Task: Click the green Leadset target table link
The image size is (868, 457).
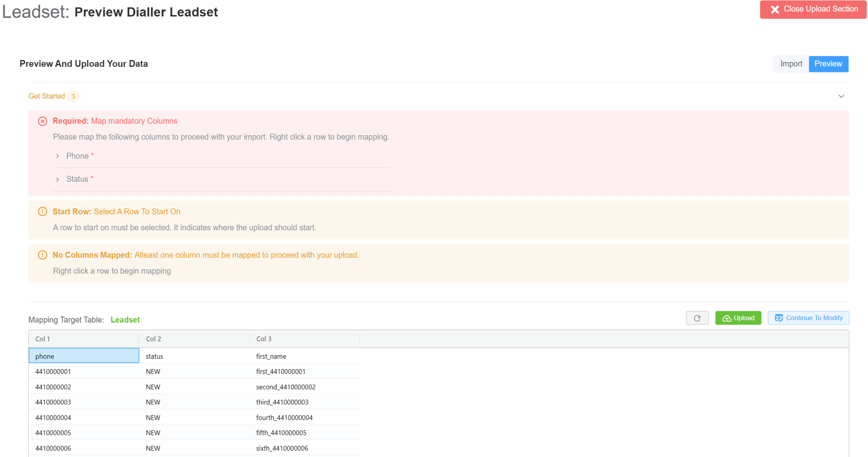Action: [x=125, y=320]
